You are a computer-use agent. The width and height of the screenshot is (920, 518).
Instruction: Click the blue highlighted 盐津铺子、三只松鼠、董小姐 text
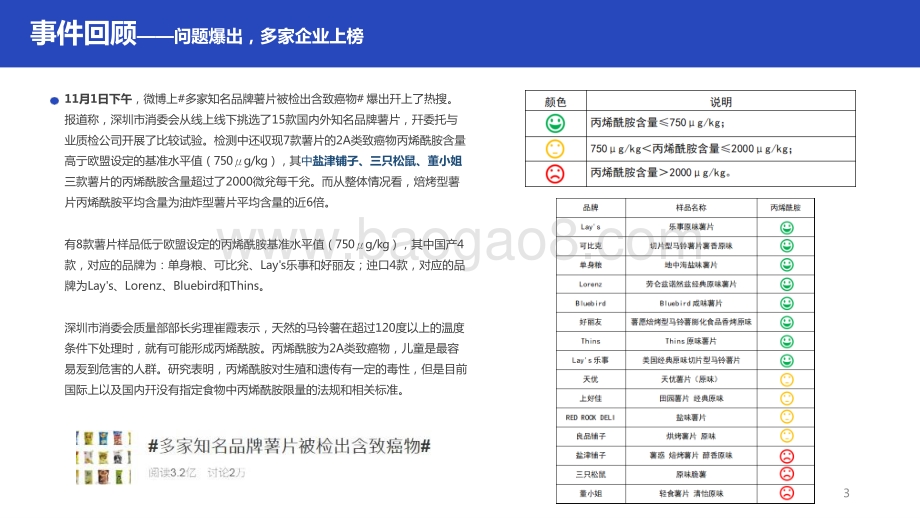click(387, 161)
